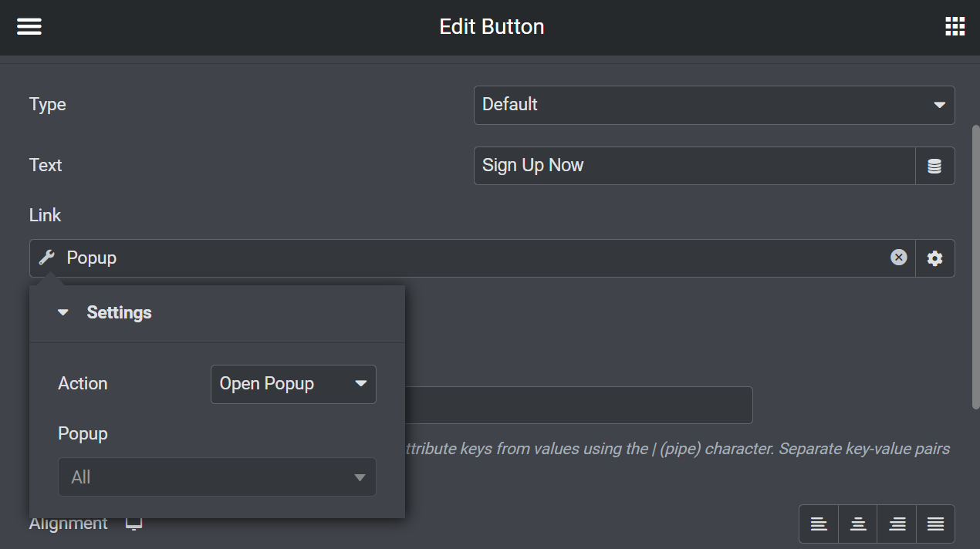The image size is (980, 549).
Task: Align the button to the left
Action: pyautogui.click(x=818, y=524)
